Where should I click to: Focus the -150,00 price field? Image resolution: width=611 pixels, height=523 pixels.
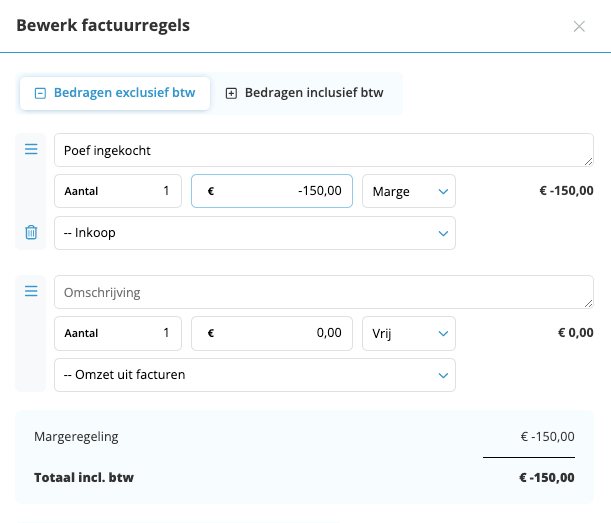click(x=272, y=191)
